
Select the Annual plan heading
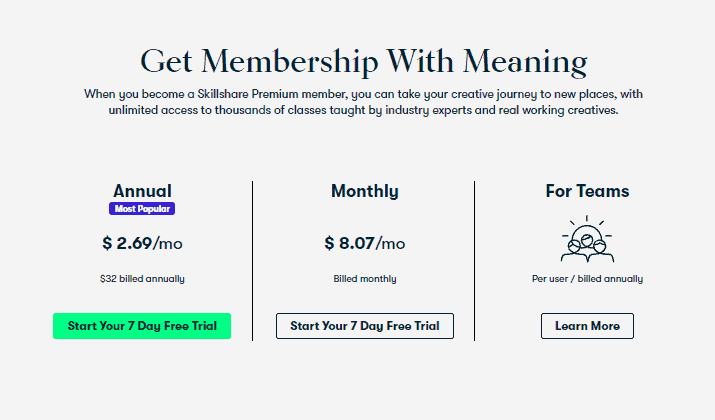coord(142,191)
